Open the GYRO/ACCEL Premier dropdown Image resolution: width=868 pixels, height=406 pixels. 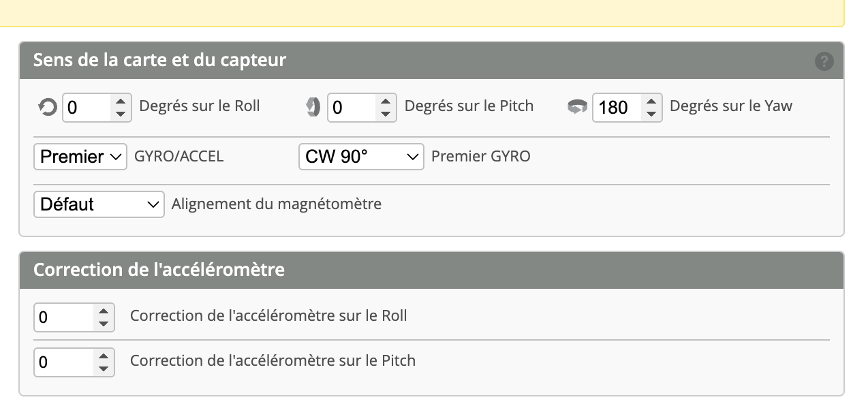pyautogui.click(x=80, y=157)
